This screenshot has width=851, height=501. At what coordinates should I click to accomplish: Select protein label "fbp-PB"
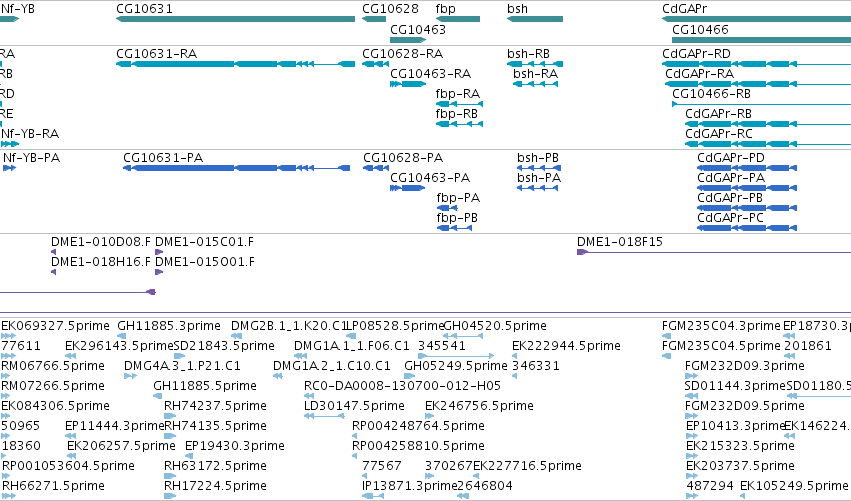point(457,218)
